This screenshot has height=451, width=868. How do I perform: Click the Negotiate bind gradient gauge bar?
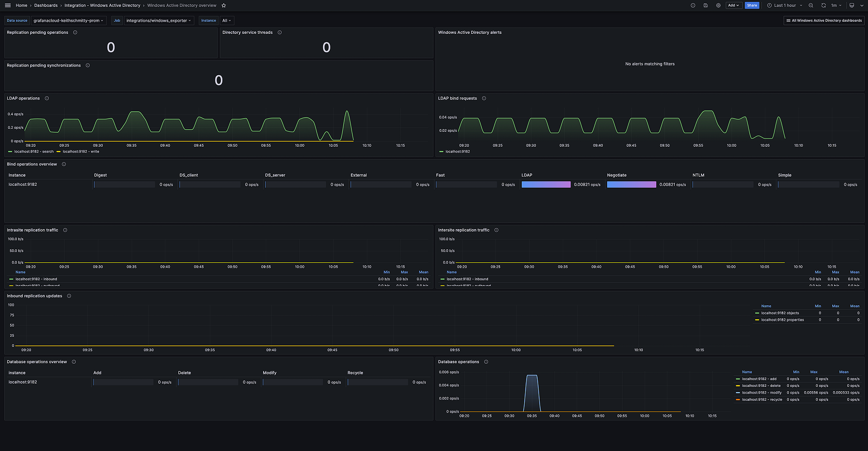point(631,184)
